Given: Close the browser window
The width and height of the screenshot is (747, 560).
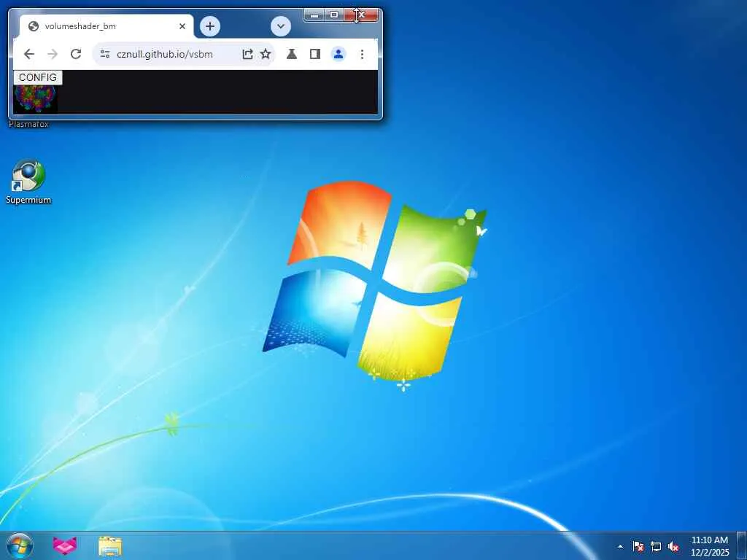Looking at the screenshot, I should [361, 15].
